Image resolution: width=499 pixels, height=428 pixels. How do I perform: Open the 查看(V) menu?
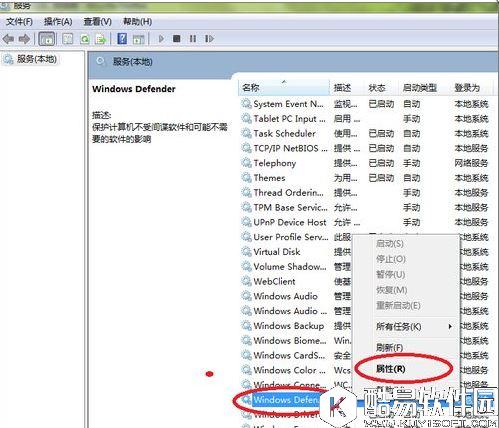coord(97,22)
